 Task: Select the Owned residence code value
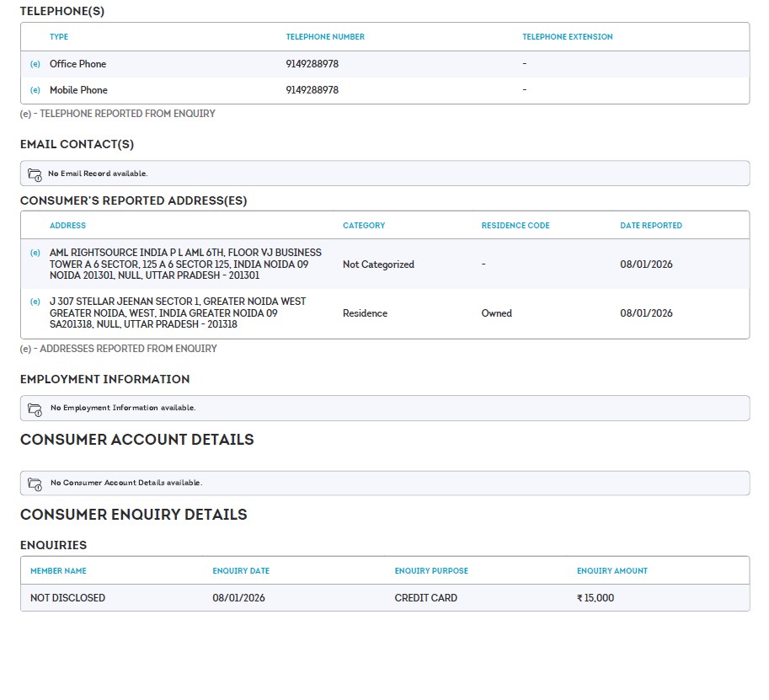pyautogui.click(x=496, y=313)
